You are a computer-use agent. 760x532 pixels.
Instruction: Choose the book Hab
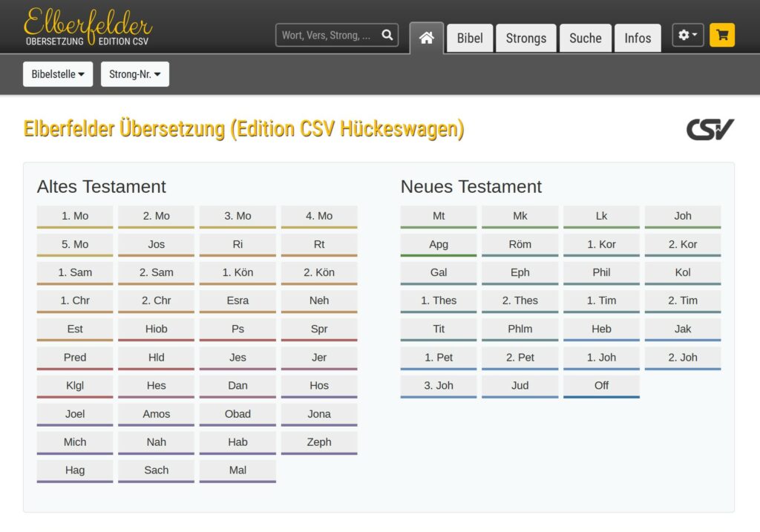point(237,443)
